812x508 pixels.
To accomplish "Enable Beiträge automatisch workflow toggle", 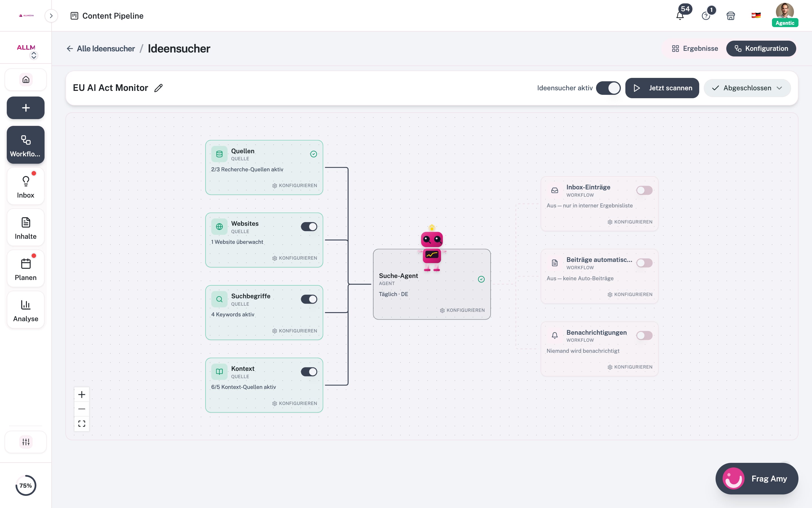I will 644,263.
